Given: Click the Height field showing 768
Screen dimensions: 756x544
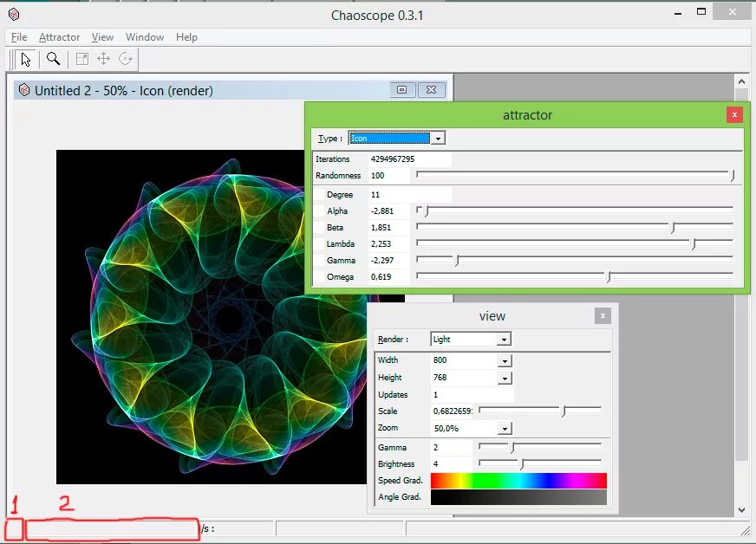Looking at the screenshot, I should (464, 378).
